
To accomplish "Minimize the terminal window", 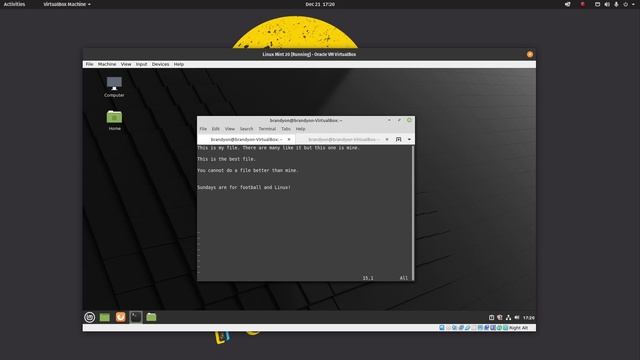I will click(x=389, y=120).
